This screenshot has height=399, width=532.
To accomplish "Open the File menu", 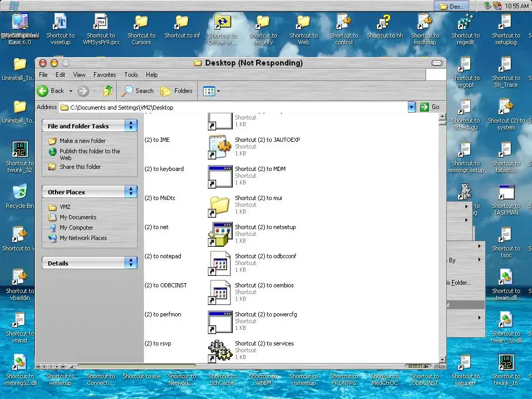I will tap(43, 75).
